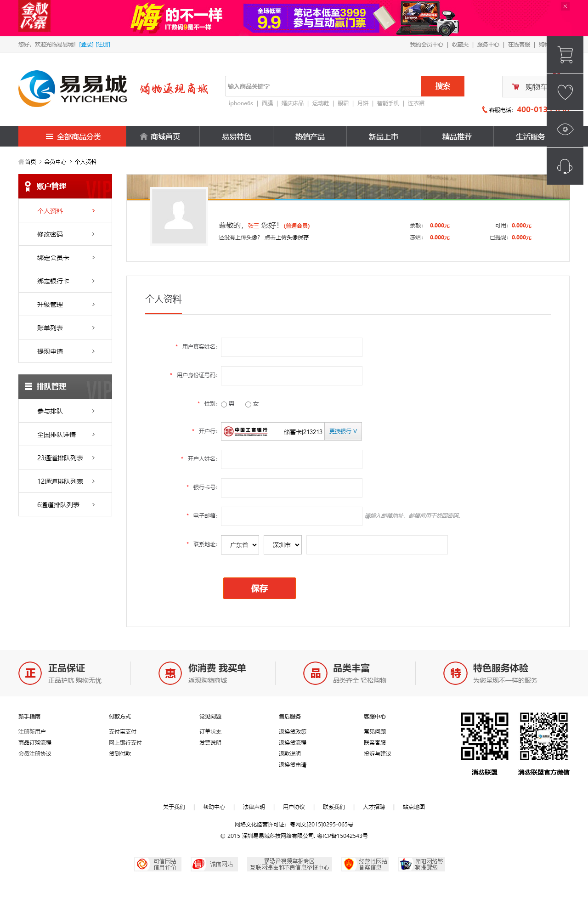Open the shopping cart floating sidebar icon
Viewport: 588px width, 899px height.
565,55
